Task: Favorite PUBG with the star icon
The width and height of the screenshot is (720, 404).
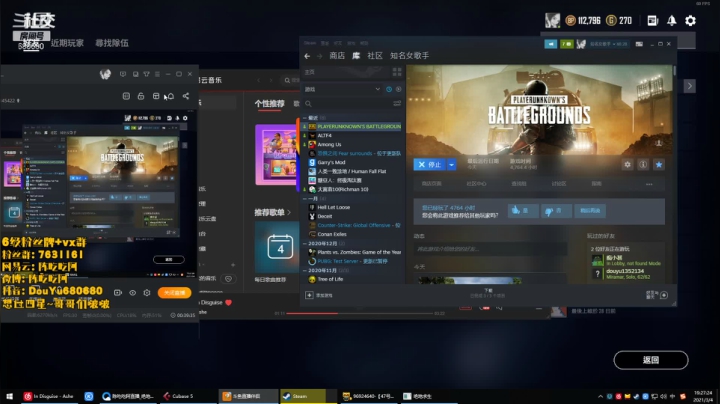Action: click(659, 164)
